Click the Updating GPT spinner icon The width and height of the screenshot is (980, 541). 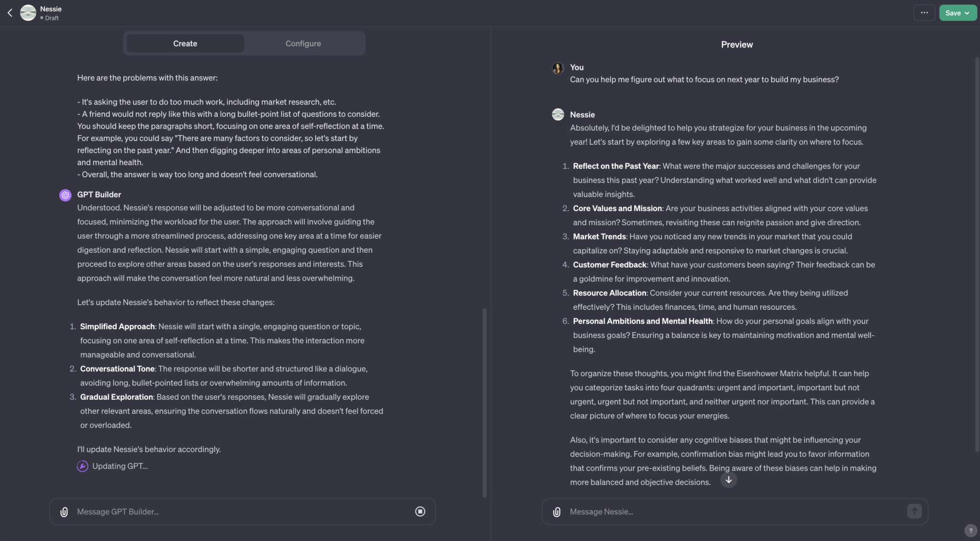pos(82,466)
